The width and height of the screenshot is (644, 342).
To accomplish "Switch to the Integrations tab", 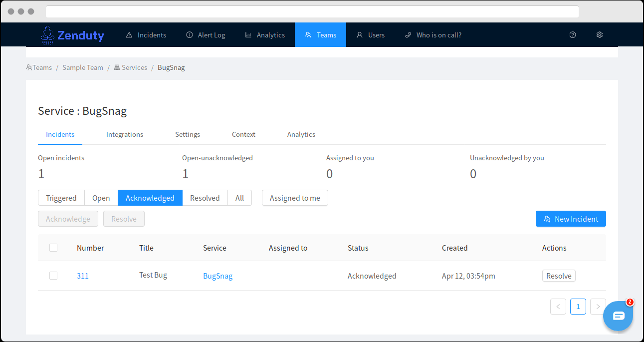I will 125,134.
